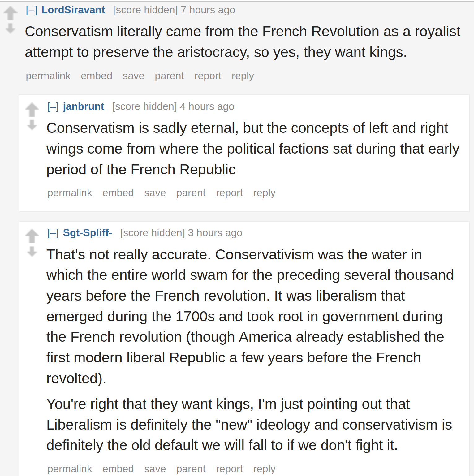This screenshot has width=474, height=476.
Task: Reply to LordSiravant's comment
Action: click(243, 76)
